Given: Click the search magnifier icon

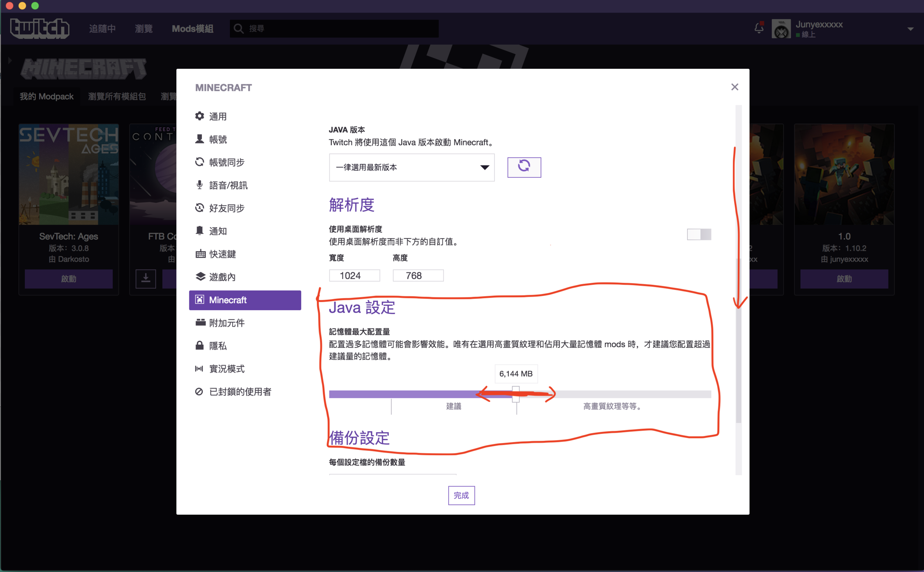Looking at the screenshot, I should tap(238, 29).
